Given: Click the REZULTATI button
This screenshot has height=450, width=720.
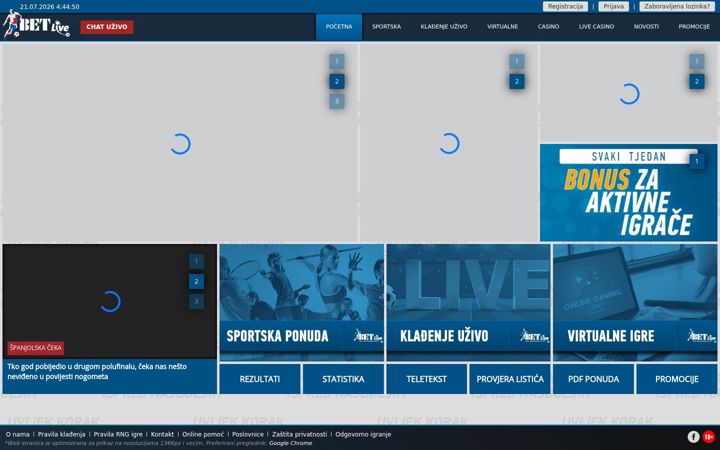Looking at the screenshot, I should (x=259, y=379).
